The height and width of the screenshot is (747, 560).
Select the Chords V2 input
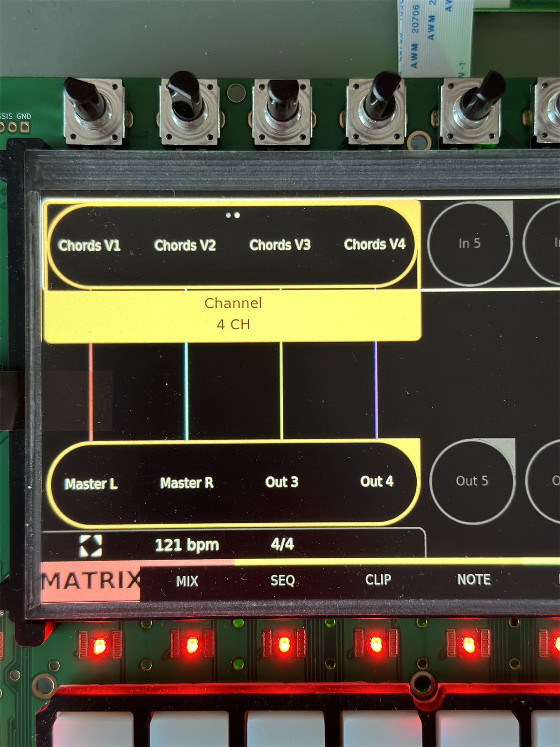[185, 245]
